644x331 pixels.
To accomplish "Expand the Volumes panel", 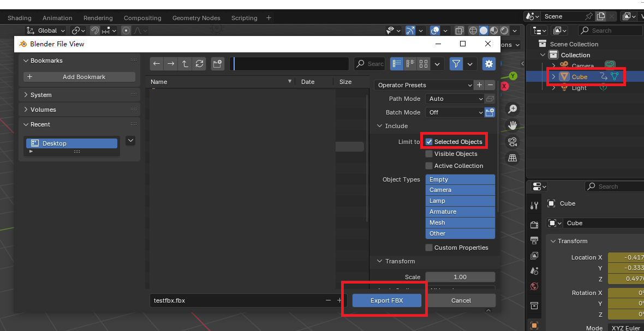I will click(x=26, y=110).
